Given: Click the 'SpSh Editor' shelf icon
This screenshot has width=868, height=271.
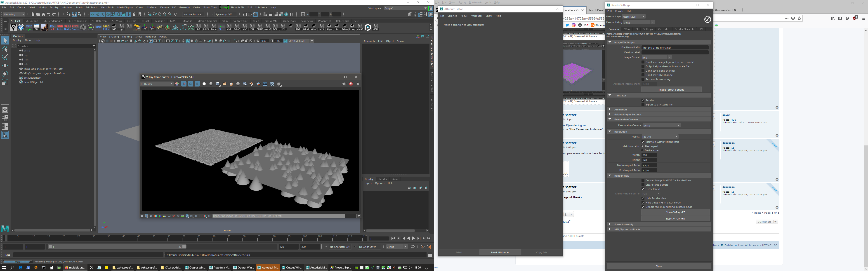Looking at the screenshot, I should coord(106,28).
